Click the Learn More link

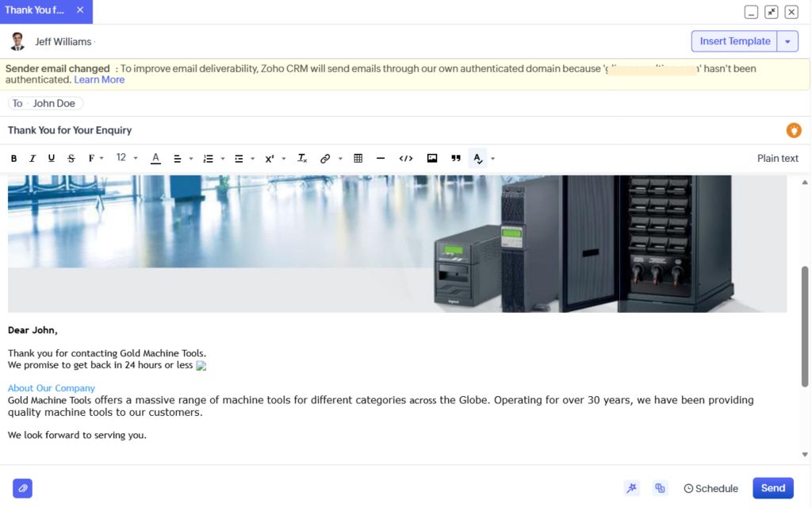tap(99, 80)
